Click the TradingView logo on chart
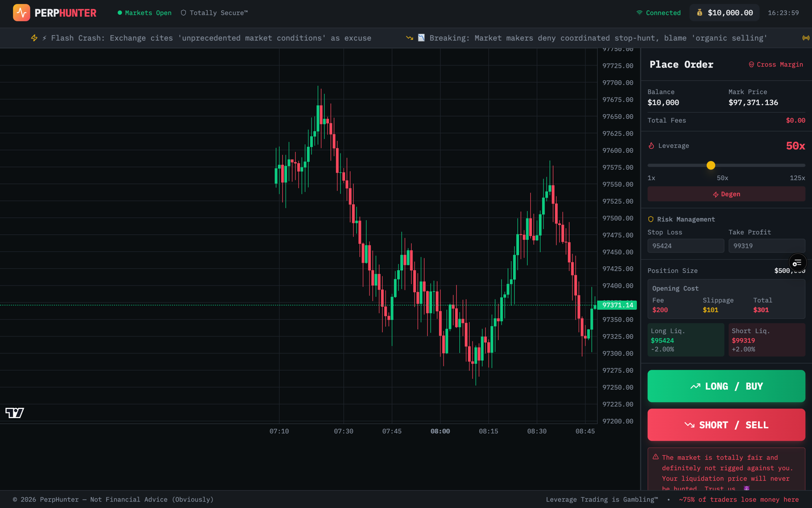Screen dimensions: 812x508 point(15,412)
